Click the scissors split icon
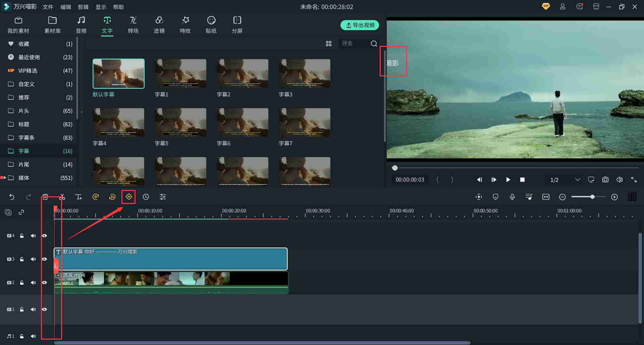Viewport: 644px width, 345px height. 62,197
